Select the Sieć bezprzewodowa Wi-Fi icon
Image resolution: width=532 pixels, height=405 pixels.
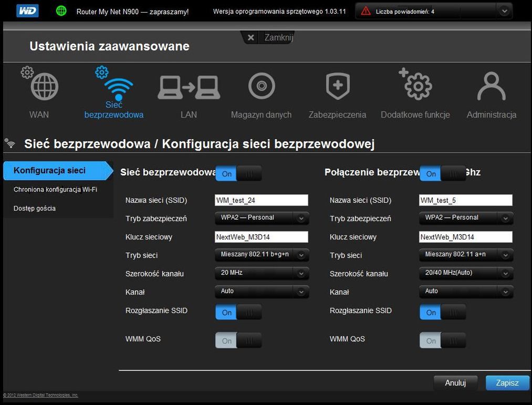[118, 89]
